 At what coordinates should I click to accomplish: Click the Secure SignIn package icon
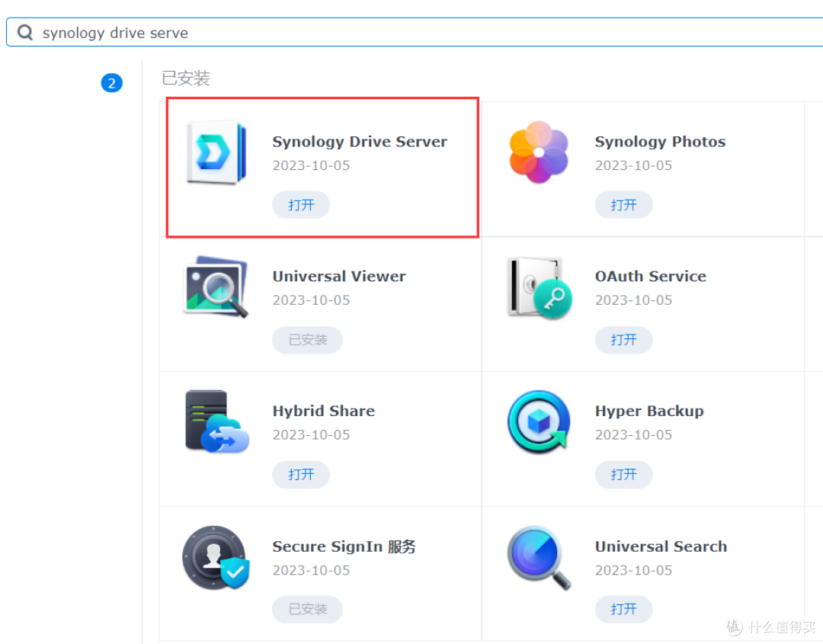tap(216, 557)
